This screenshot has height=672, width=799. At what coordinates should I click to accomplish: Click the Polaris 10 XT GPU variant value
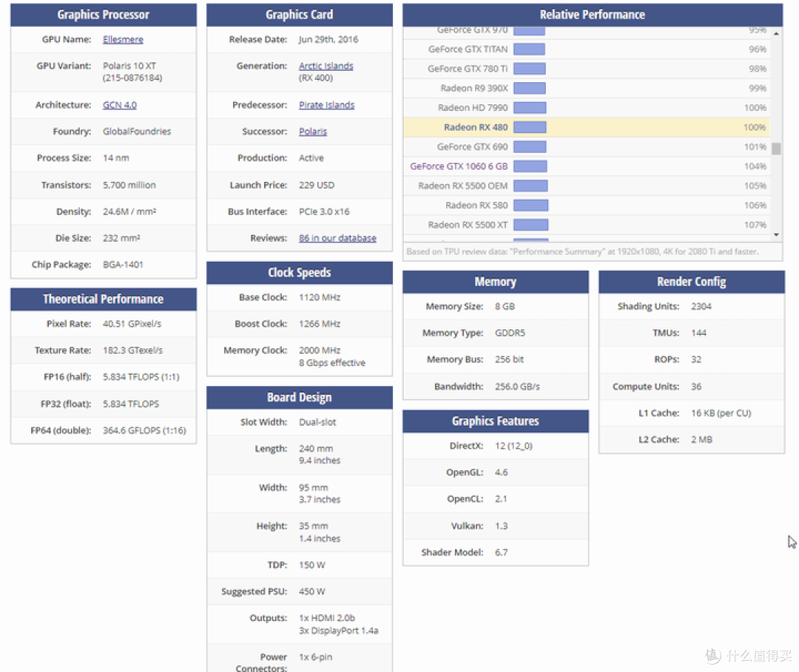(x=129, y=66)
